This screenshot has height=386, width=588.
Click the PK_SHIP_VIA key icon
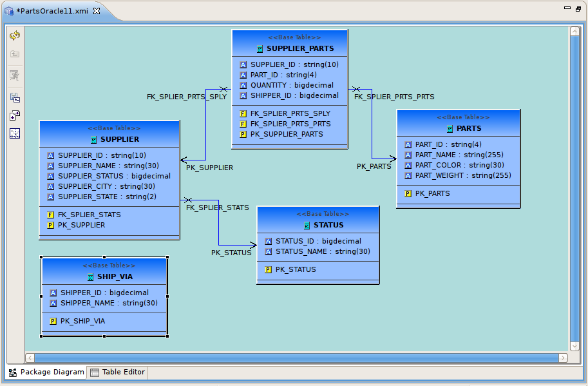tap(52, 320)
